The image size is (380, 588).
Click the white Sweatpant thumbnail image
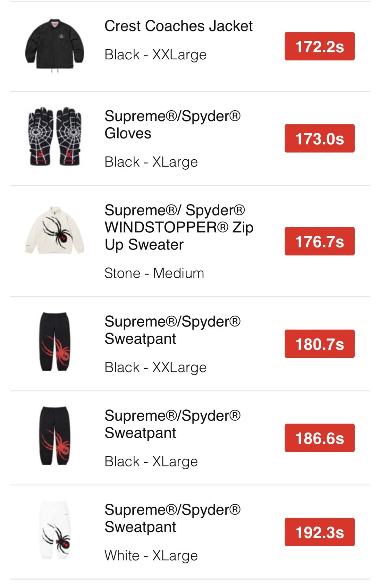pos(55,530)
